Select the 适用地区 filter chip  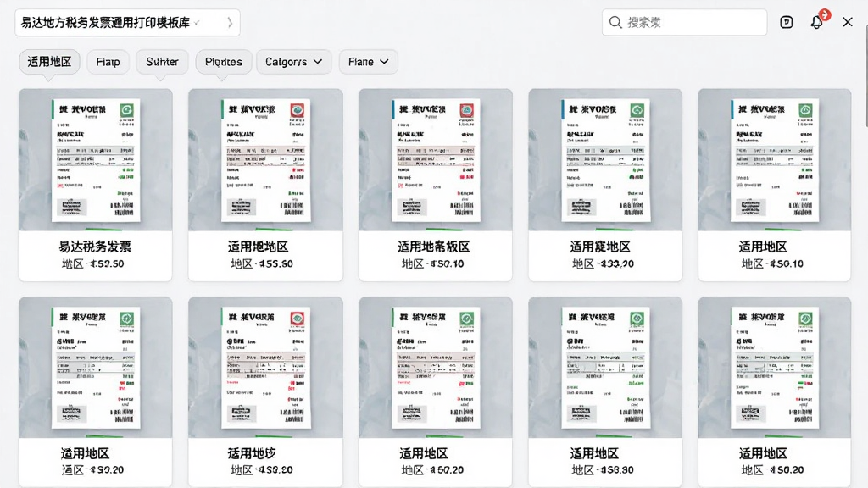(x=49, y=61)
